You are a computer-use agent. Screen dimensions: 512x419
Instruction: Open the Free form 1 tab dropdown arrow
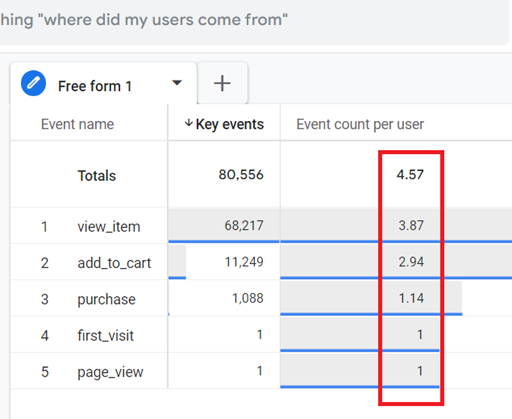click(177, 83)
